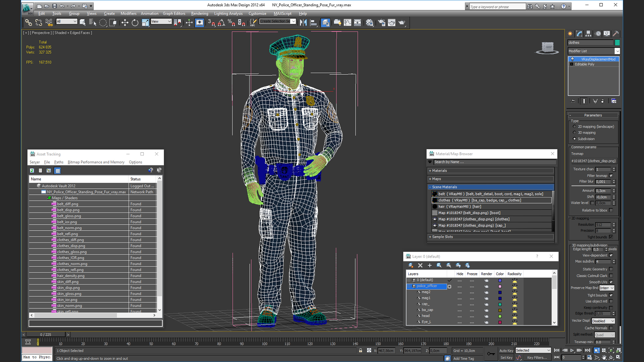Toggle VRayDisplacementMod lightbulb on/off
644x362 pixels.
coord(573,59)
